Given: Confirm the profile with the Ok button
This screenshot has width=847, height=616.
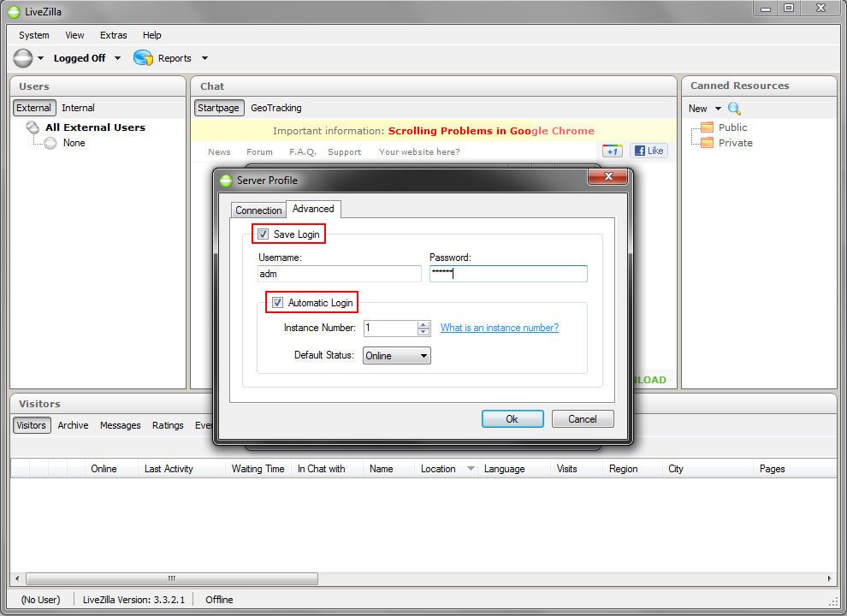Looking at the screenshot, I should [x=512, y=418].
